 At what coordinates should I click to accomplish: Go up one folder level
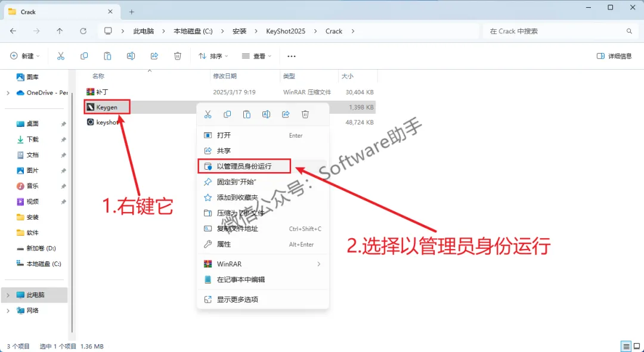click(x=60, y=31)
